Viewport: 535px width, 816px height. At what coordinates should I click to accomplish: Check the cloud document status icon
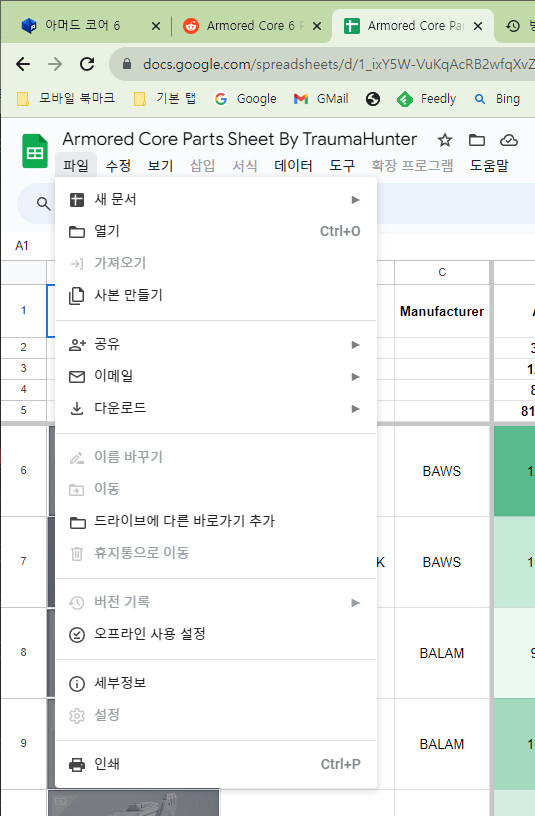coord(508,139)
